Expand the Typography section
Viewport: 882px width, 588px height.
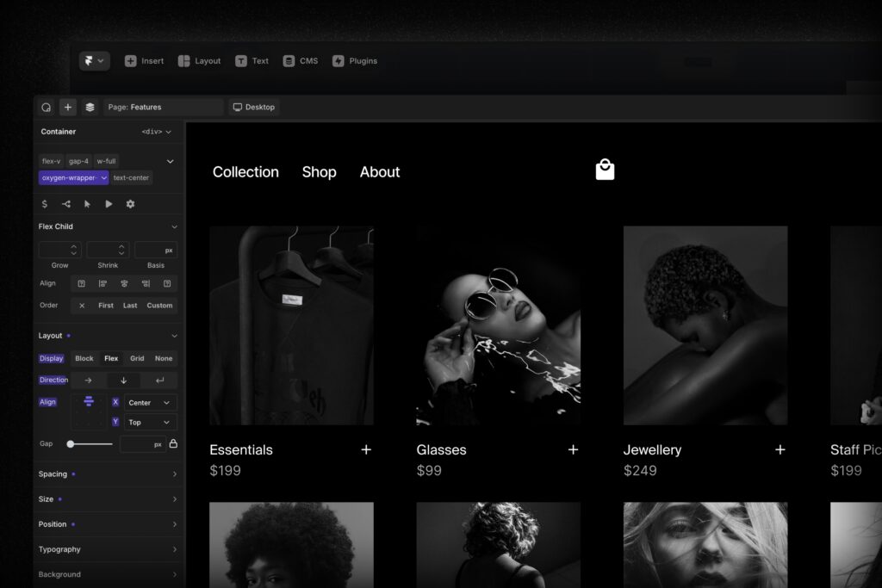coord(108,549)
